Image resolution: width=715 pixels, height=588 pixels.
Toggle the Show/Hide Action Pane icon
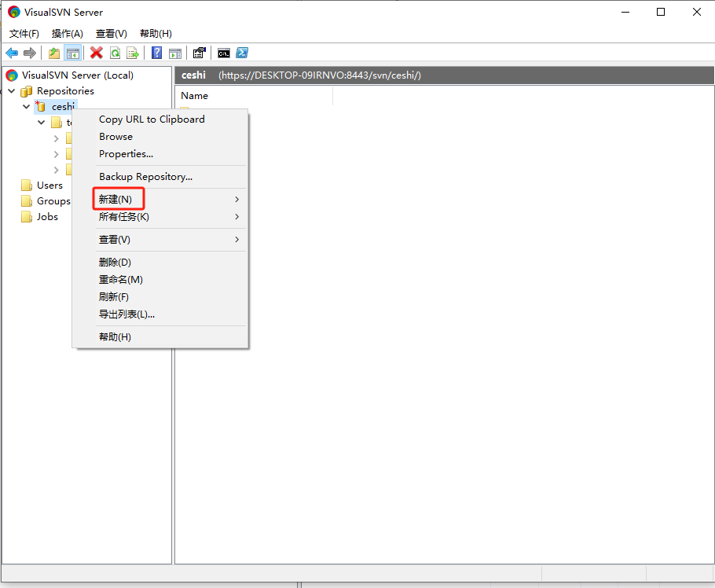tap(175, 53)
